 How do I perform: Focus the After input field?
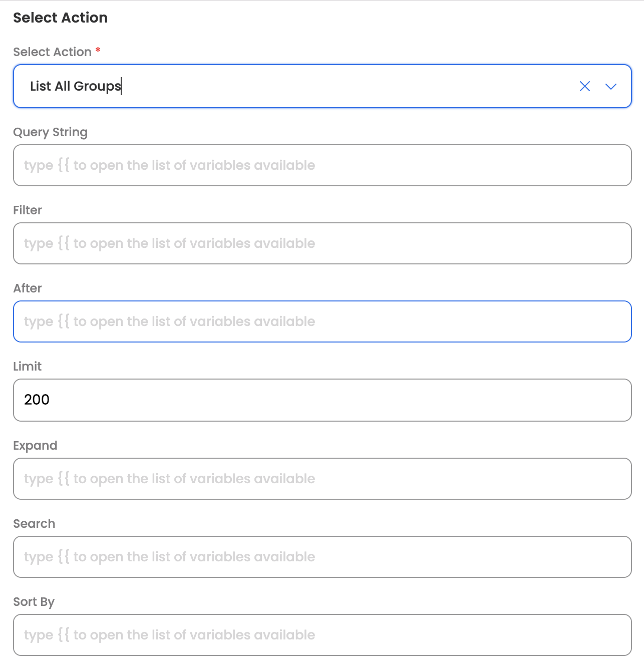(x=322, y=321)
